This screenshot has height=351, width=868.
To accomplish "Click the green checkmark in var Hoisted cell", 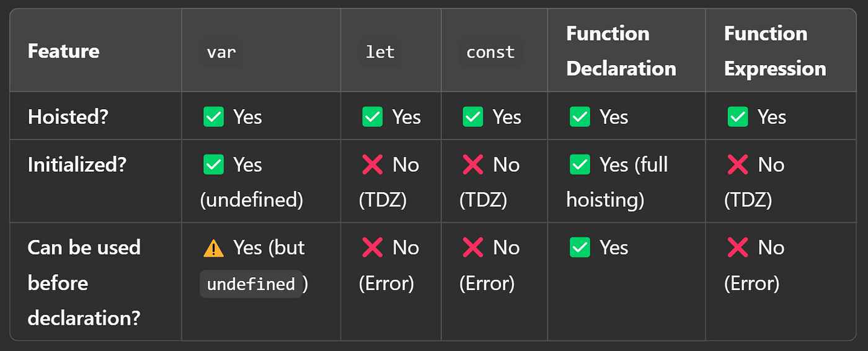I will pos(213,117).
